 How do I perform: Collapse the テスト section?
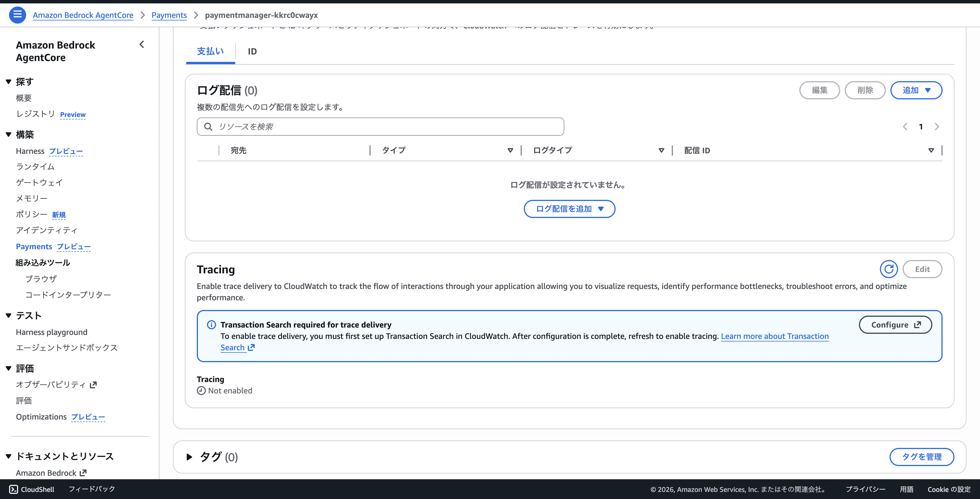pyautogui.click(x=9, y=315)
